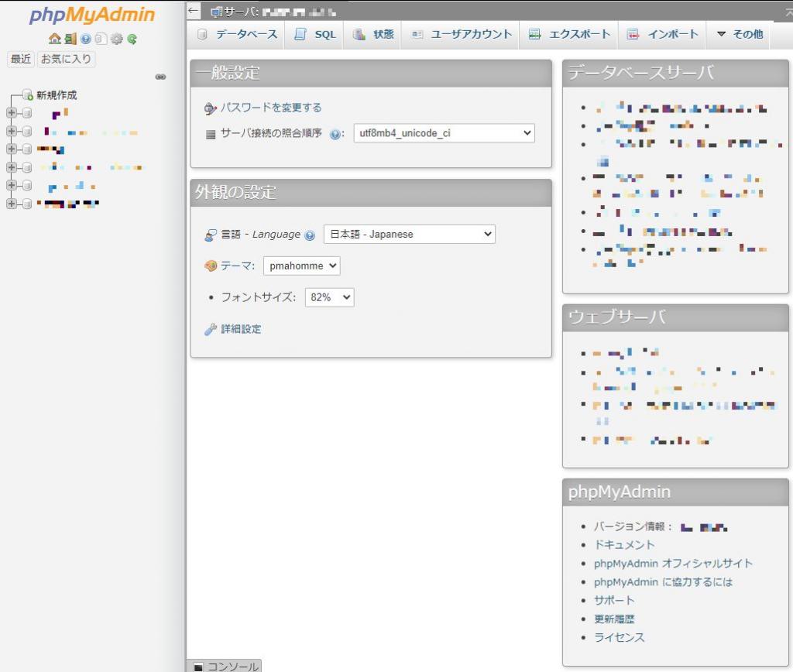Screen dimensions: 793x672
Task: Click the server icon in the breadcrumb
Action: coord(217,12)
